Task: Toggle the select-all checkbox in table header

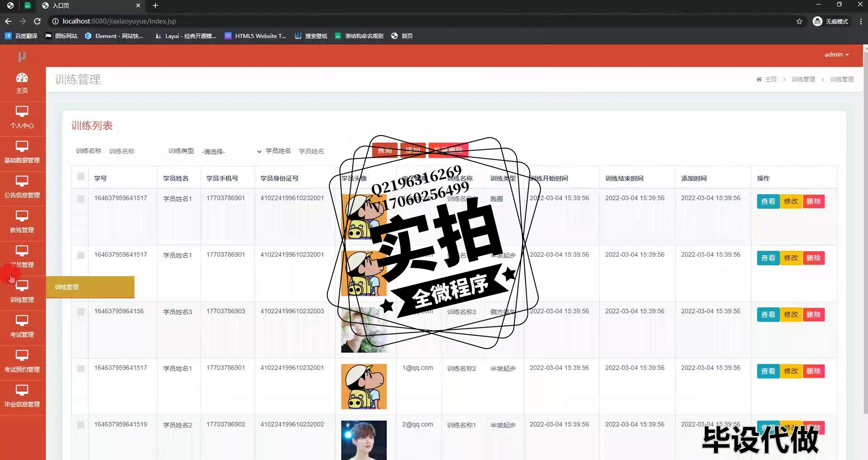Action: coord(81,176)
